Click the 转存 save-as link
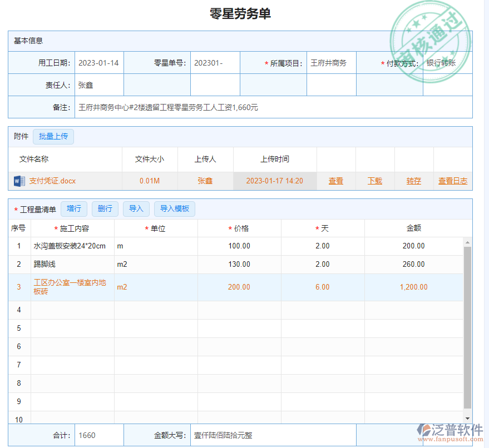The image size is (489, 448). [x=414, y=181]
